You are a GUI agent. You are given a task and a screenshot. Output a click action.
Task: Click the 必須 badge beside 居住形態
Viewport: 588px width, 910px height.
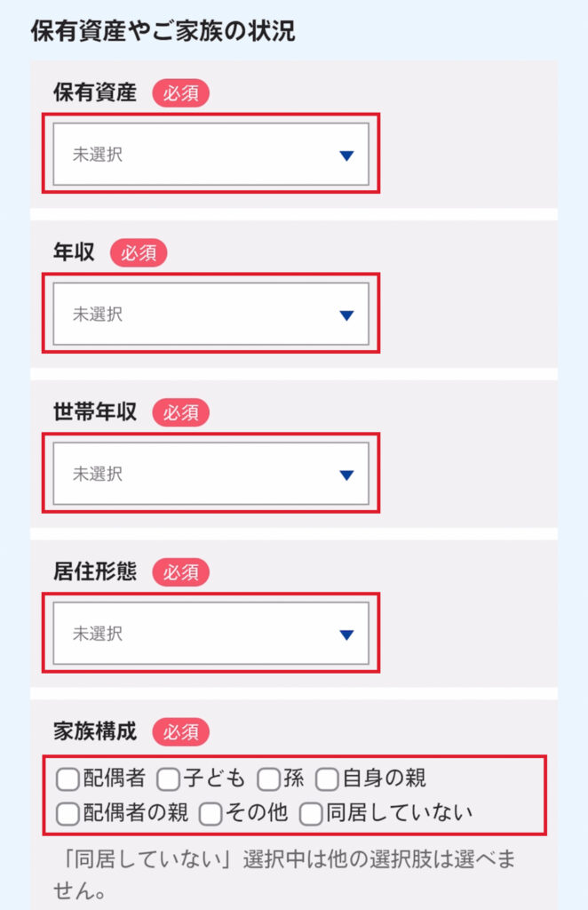coord(180,572)
